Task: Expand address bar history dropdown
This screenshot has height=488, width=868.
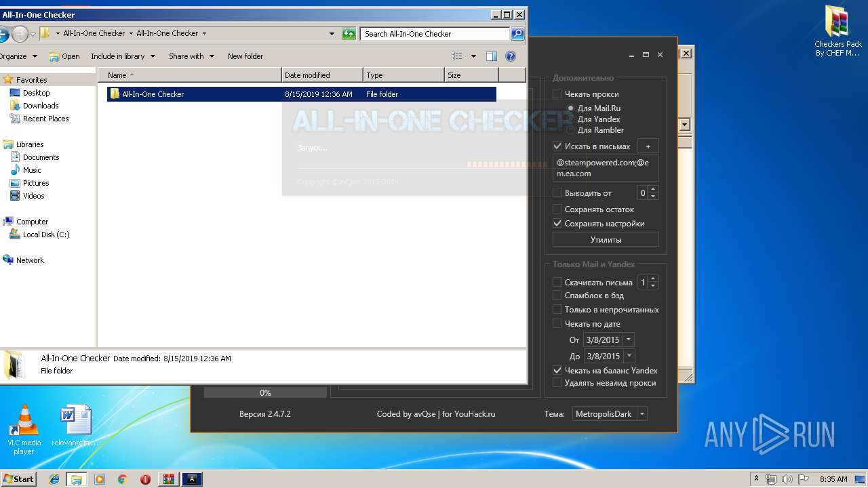Action: [x=332, y=33]
